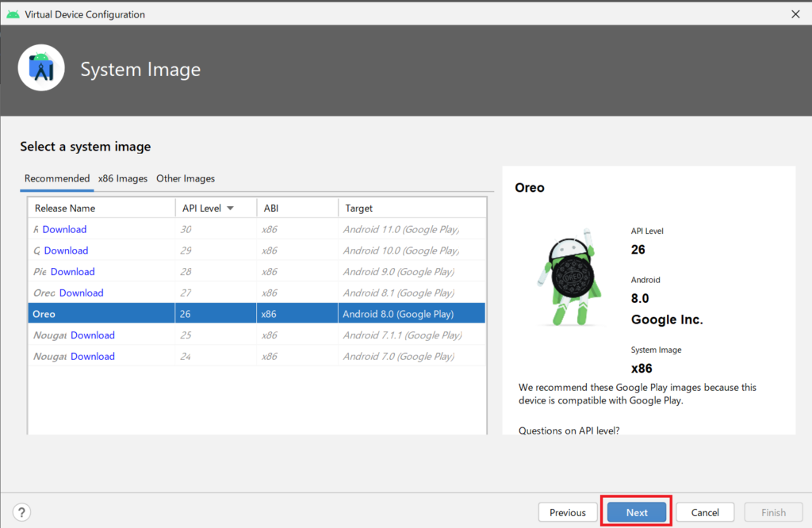The image size is (812, 528).
Task: Click the Next button
Action: point(637,512)
